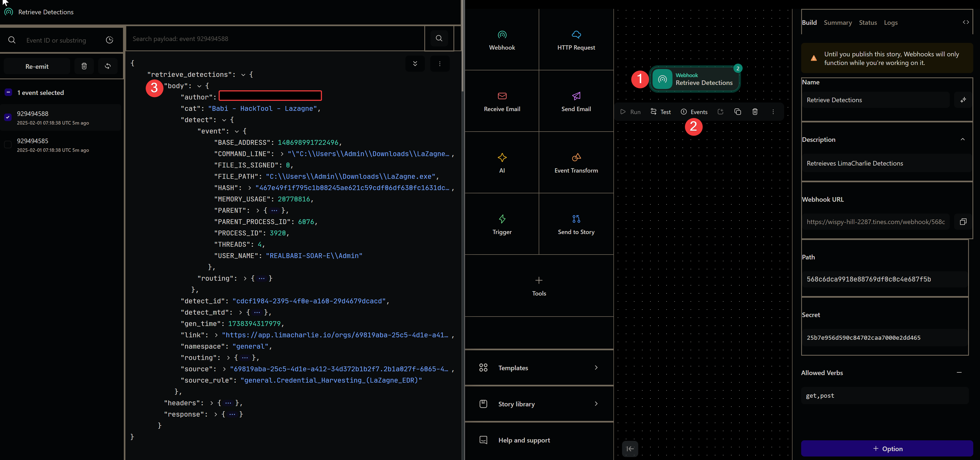The height and width of the screenshot is (460, 980).
Task: Collapse the "detect" JSON object
Action: 224,120
